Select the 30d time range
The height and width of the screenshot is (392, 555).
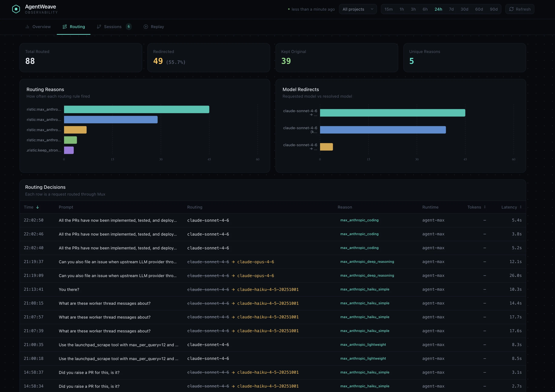click(x=464, y=9)
